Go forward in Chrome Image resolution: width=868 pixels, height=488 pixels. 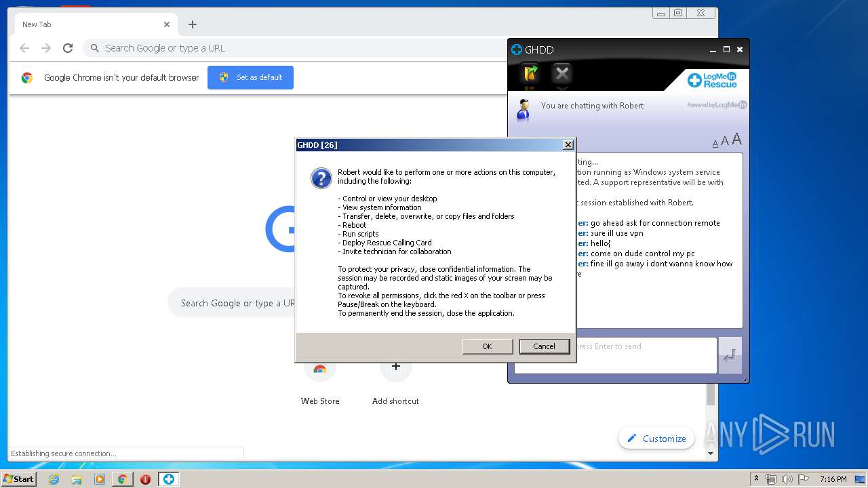point(46,48)
